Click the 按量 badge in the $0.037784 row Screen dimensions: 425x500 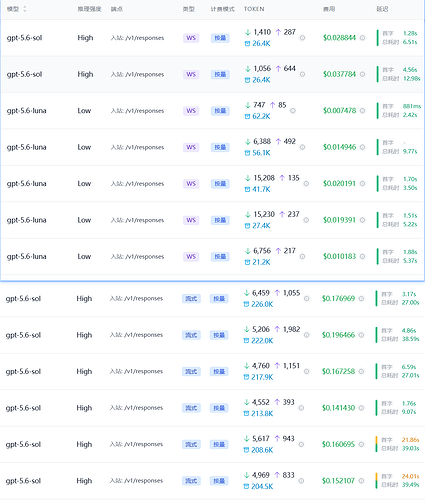pyautogui.click(x=220, y=74)
